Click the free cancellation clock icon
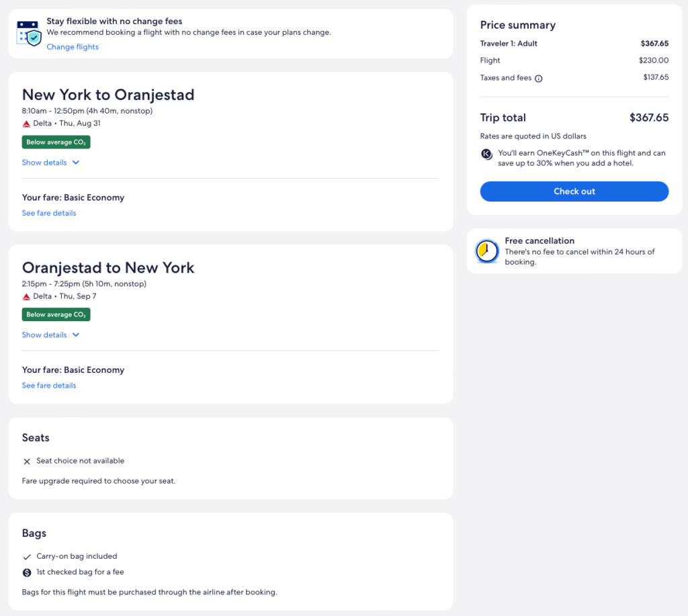The image size is (688, 616). click(x=486, y=251)
